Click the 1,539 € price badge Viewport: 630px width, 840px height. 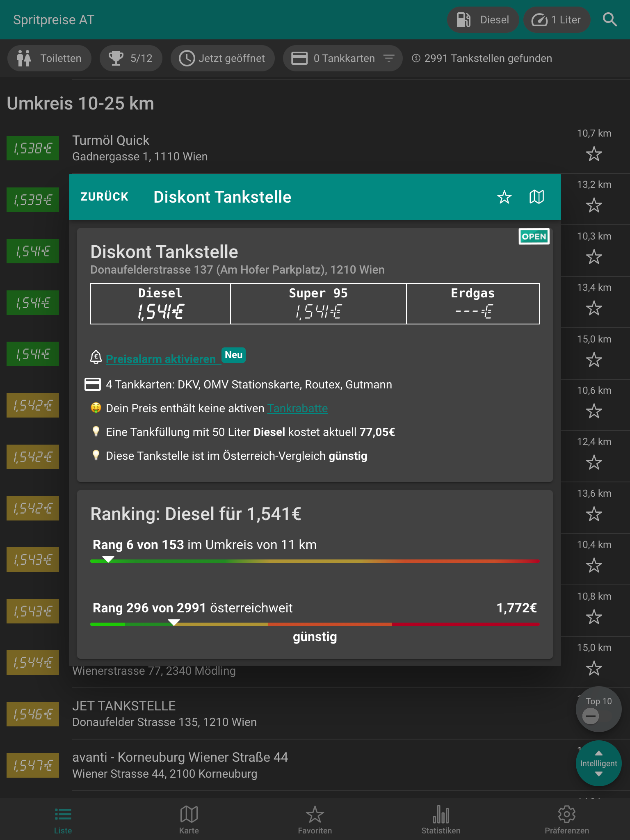(33, 200)
